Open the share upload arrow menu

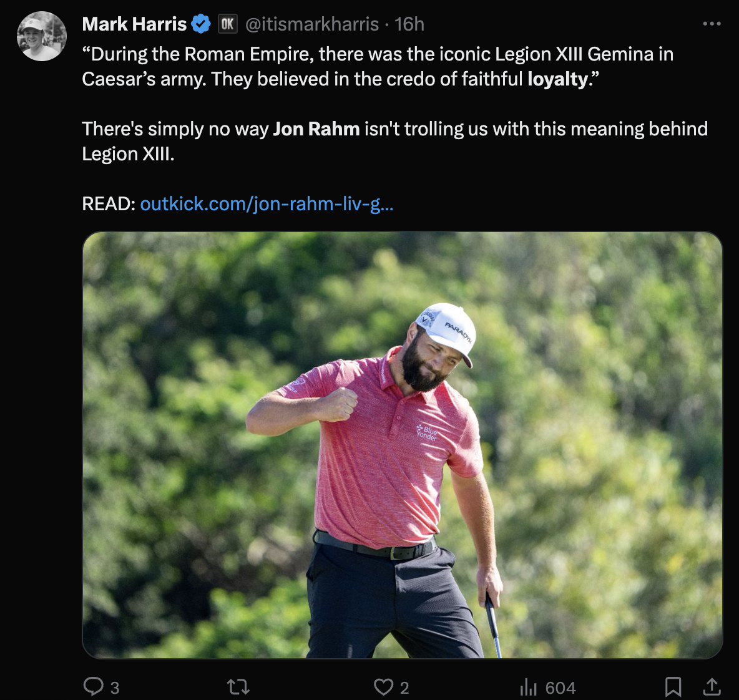(711, 687)
